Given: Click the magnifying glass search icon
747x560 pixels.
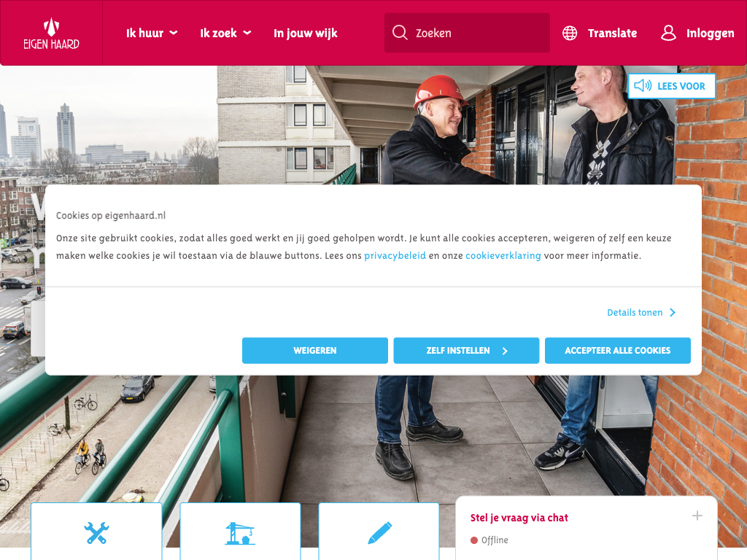Looking at the screenshot, I should [x=400, y=33].
